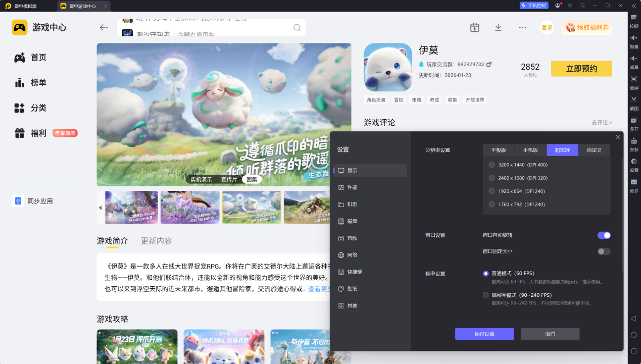
Task: Click the 登录 login button
Action: tap(547, 28)
